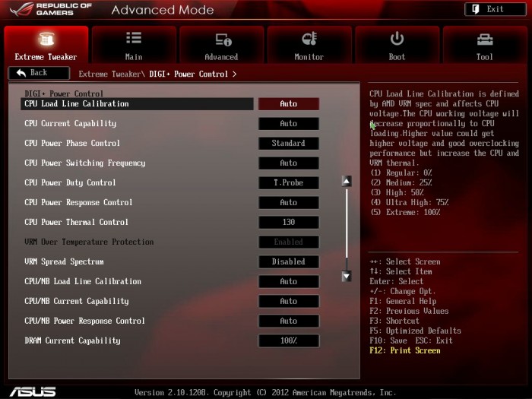Click the Tool tab printer icon
Image resolution: width=532 pixels, height=399 pixels.
tap(485, 39)
